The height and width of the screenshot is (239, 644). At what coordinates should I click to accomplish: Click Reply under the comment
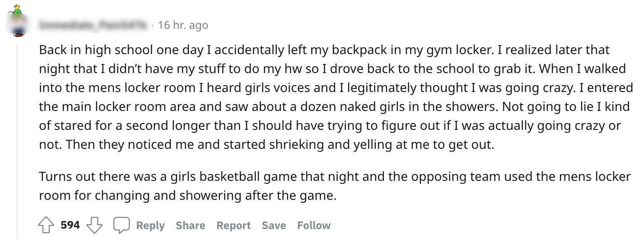tap(150, 225)
